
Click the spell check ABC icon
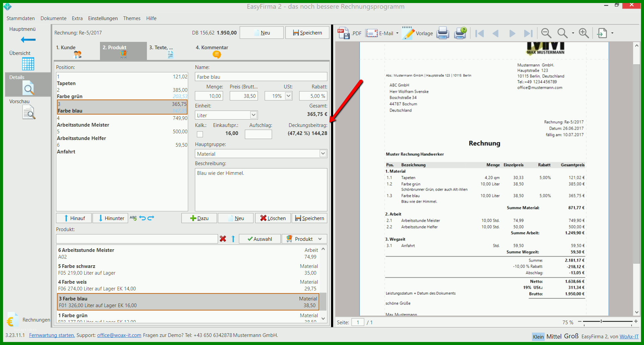133,218
